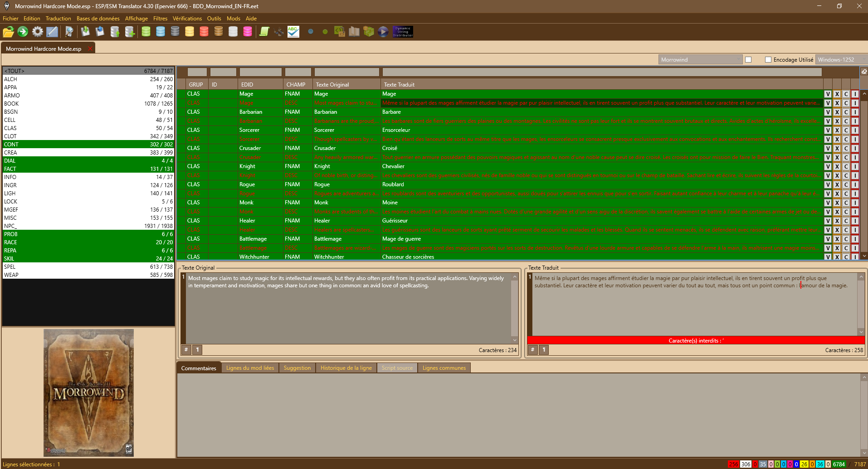Click the C button on the Guérisseur row
868x469 pixels.
point(846,221)
